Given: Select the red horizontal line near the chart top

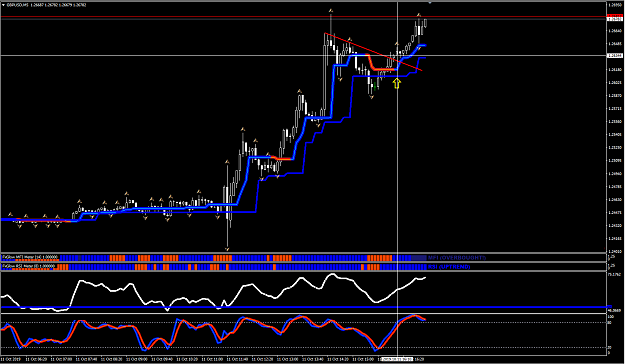Looking at the screenshot, I should 303,17.
